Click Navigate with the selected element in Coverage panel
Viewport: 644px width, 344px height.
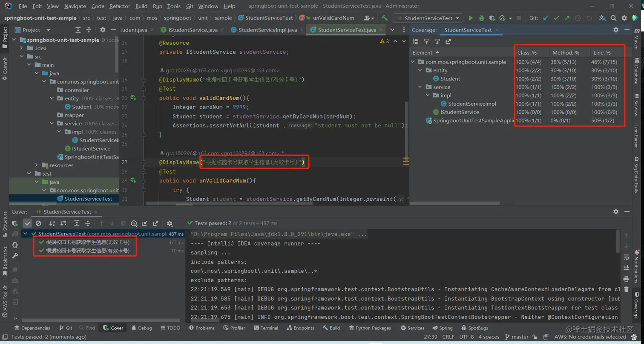(x=426, y=41)
